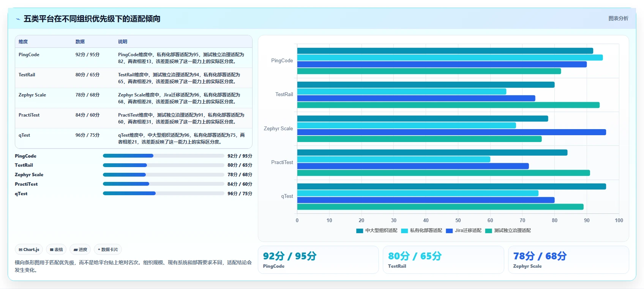Screen dimensions: 644x289
Task: Toggle 测试独立治理适配 legend entry
Action: point(508,231)
